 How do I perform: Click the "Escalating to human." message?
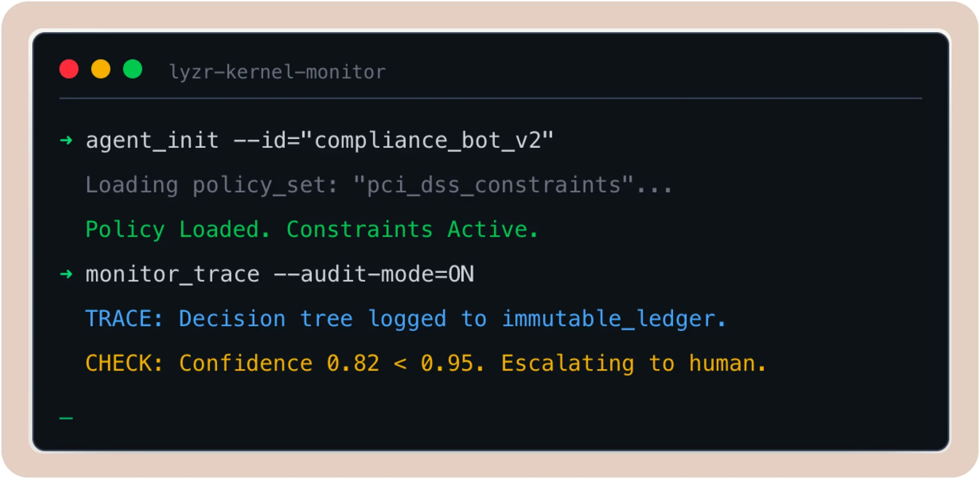(634, 363)
